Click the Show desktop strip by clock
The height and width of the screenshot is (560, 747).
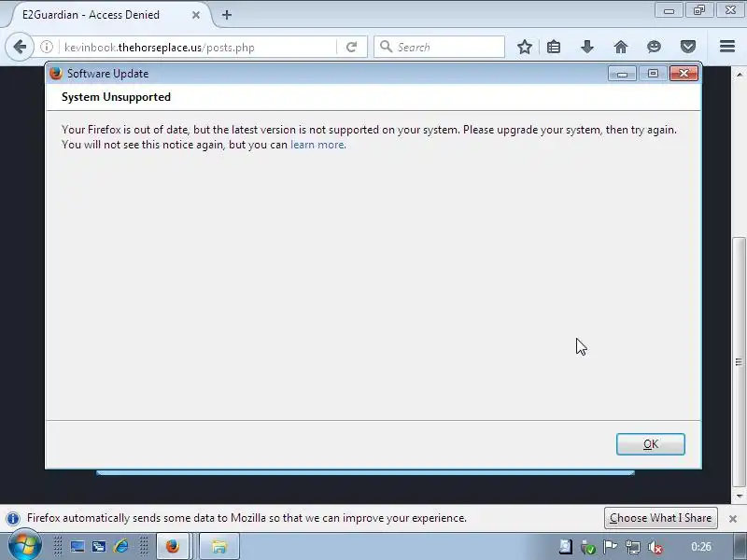click(x=740, y=546)
